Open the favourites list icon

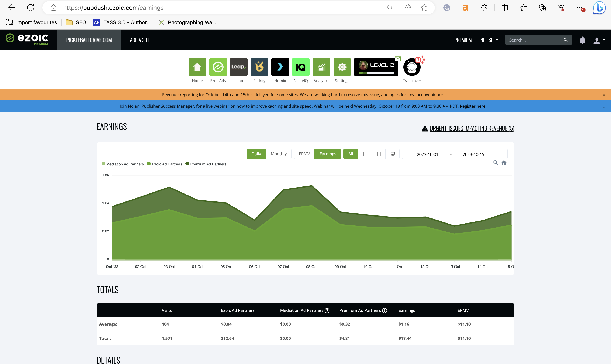pos(523,8)
